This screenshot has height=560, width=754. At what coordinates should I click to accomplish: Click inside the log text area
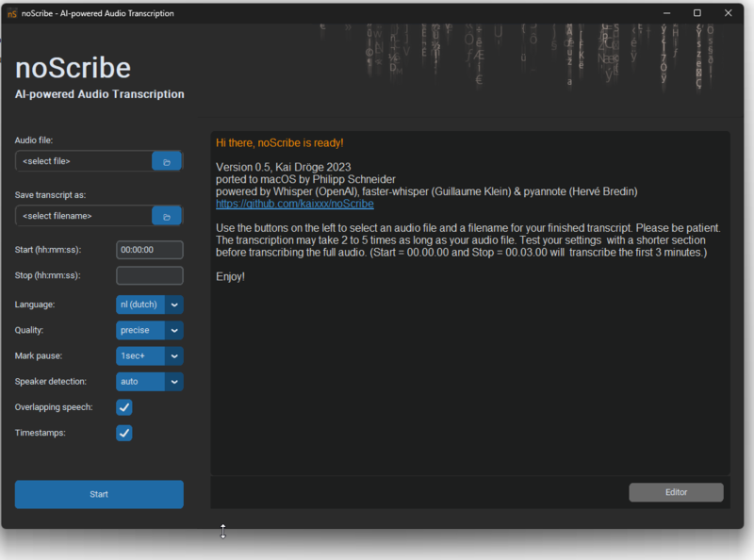pyautogui.click(x=469, y=377)
